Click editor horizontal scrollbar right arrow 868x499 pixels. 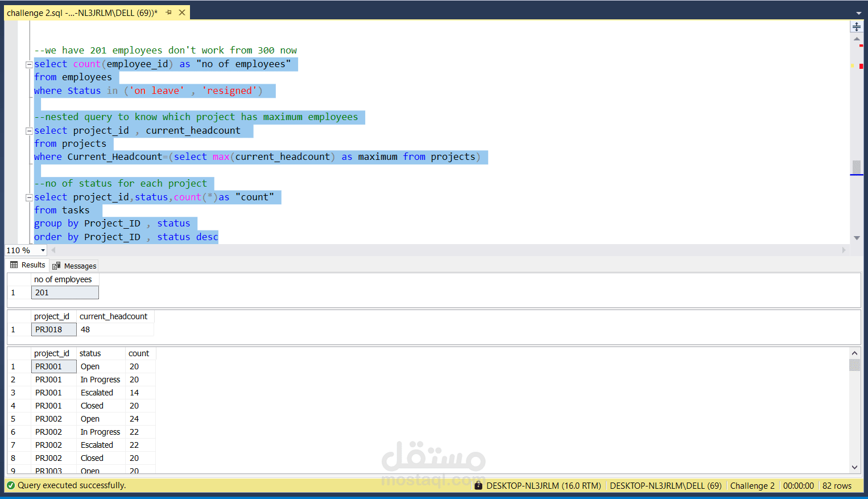click(844, 250)
